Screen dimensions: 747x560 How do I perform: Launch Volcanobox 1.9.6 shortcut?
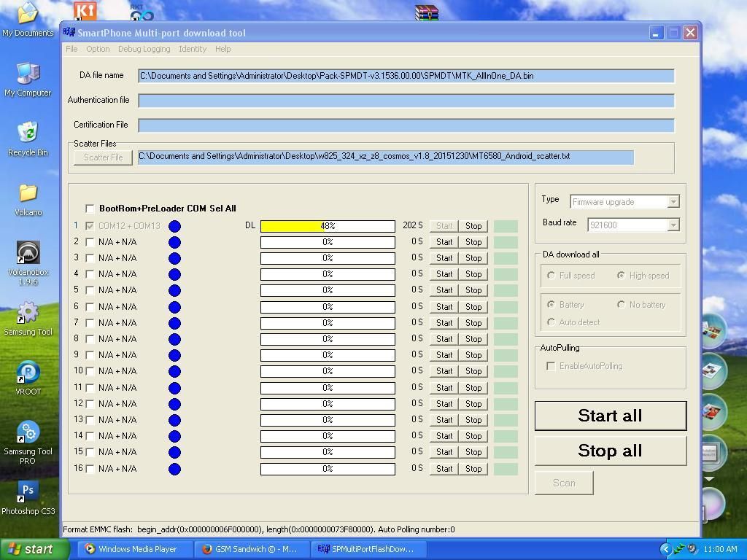tap(28, 262)
